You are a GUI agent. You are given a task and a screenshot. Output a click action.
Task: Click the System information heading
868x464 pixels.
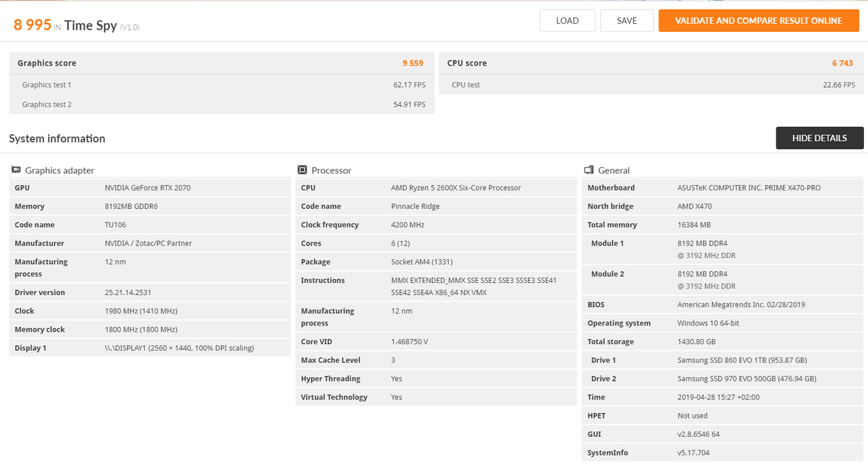click(x=57, y=138)
